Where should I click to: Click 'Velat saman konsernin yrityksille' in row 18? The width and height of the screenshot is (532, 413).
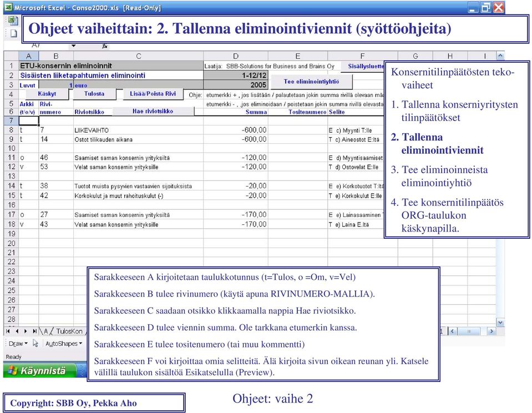tap(139, 224)
